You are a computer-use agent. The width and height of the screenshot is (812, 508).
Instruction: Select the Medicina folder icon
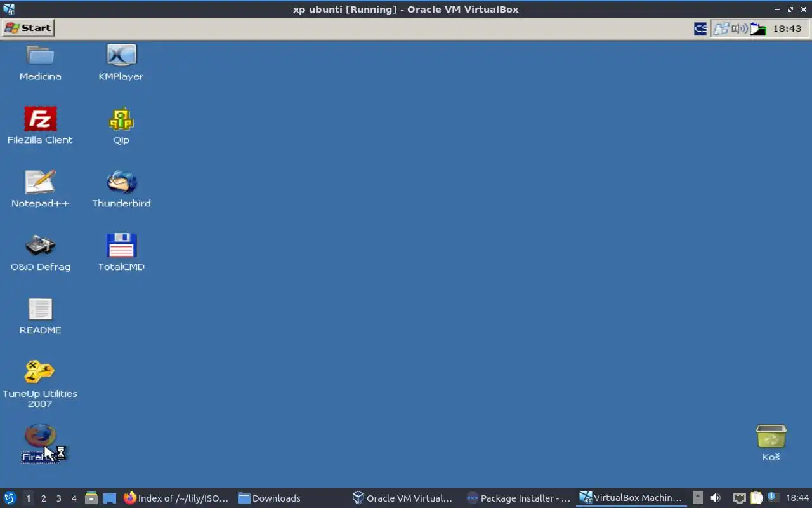[40, 63]
